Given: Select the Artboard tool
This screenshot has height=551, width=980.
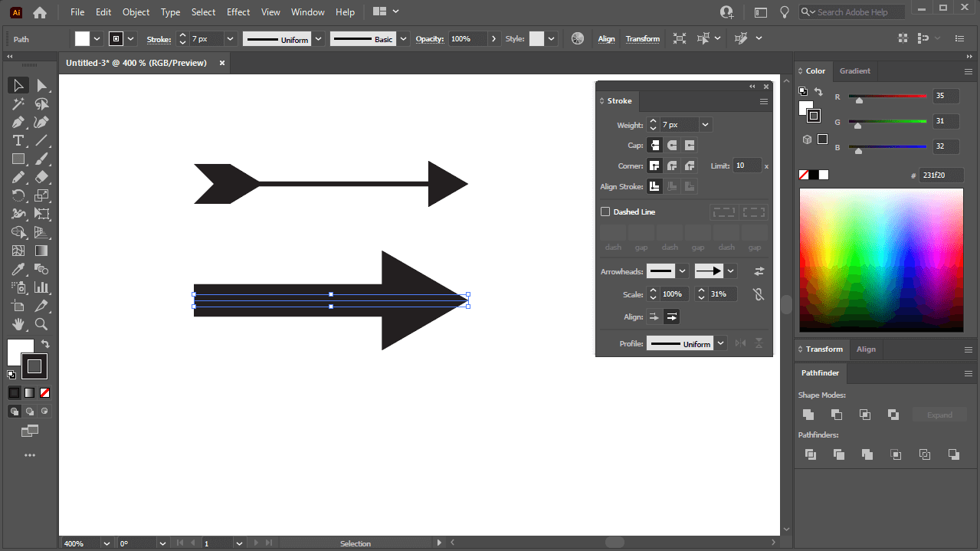Looking at the screenshot, I should click(x=18, y=306).
